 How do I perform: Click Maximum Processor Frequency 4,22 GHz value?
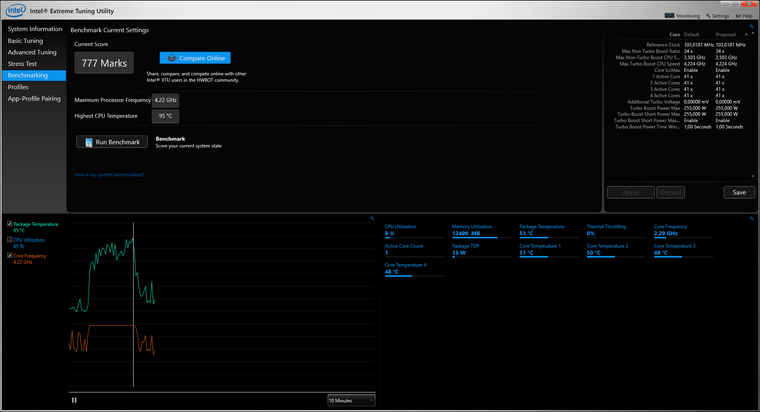[x=165, y=100]
